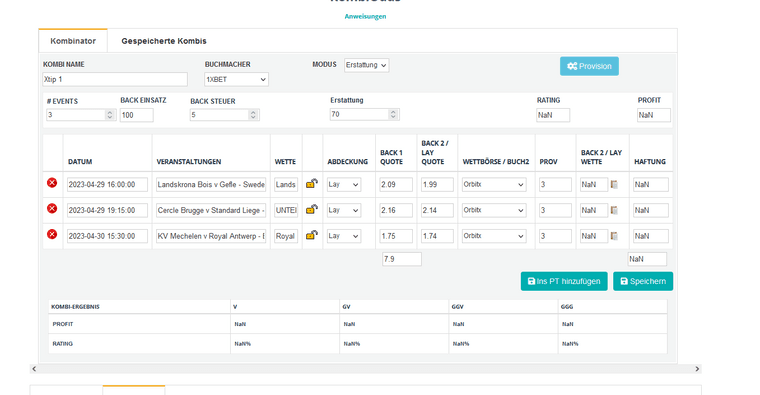Open the Orbitx exchange dropdown in Cercle Brugge row

[494, 210]
